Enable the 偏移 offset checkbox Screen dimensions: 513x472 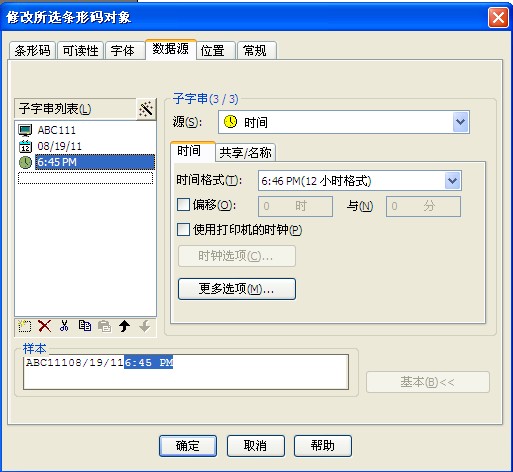tap(183, 205)
